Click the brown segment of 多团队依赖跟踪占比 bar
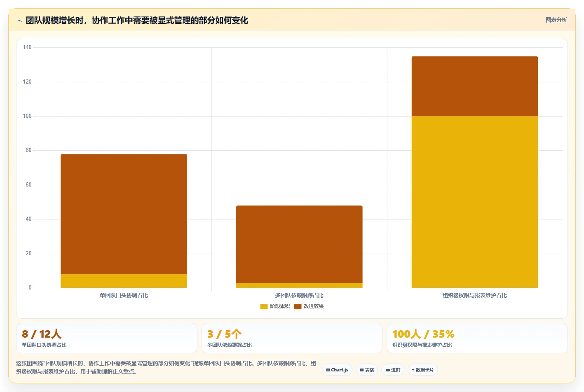 pyautogui.click(x=299, y=244)
